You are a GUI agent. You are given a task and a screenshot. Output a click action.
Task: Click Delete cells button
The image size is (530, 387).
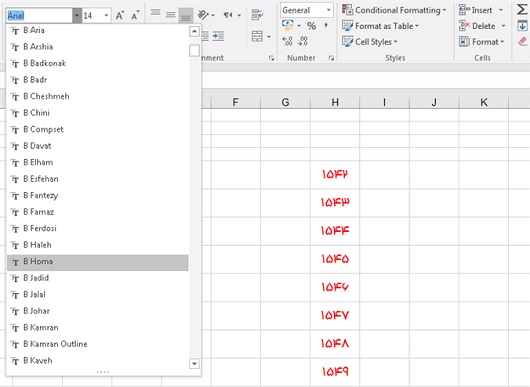477,26
